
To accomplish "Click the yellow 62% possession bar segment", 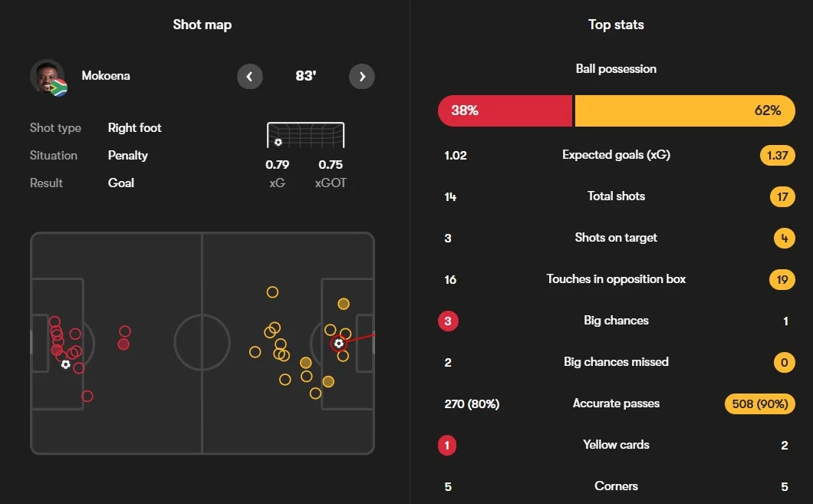I will (x=685, y=110).
